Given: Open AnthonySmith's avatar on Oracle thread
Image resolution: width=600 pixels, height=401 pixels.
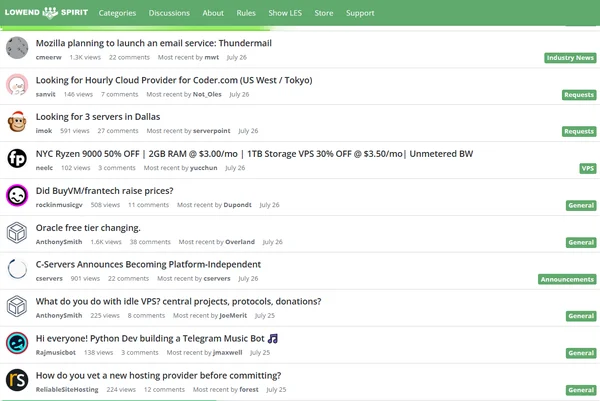Looking at the screenshot, I should pyautogui.click(x=17, y=232).
